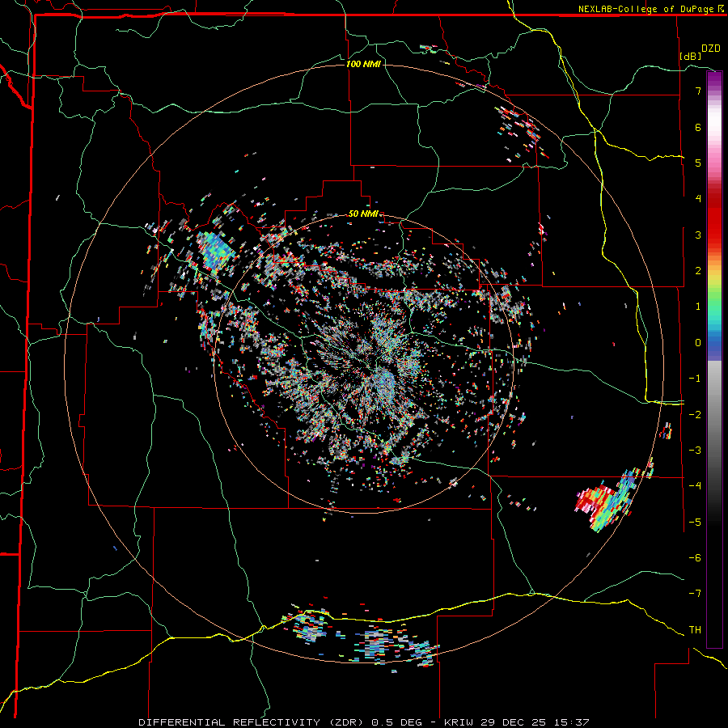
Task: Click the KRIW 29 DEC 25 15:37 timestamp
Action: (x=517, y=722)
